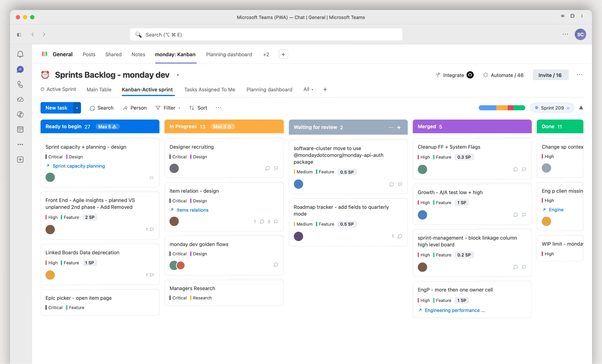Open OneDrive cloud icon in the sidebar
The height and width of the screenshot is (364, 602).
tap(20, 99)
